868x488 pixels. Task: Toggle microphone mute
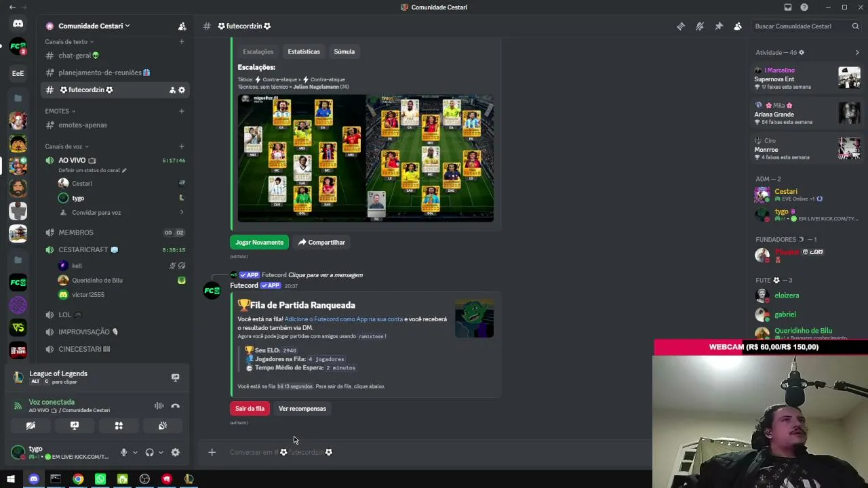pos(123,453)
